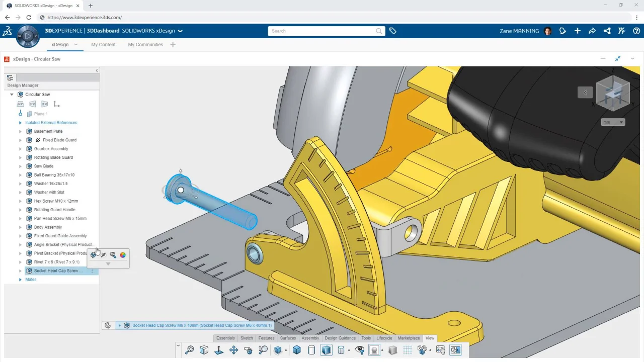Collapse the Circular Saw root node
The image size is (644, 362).
pyautogui.click(x=12, y=95)
